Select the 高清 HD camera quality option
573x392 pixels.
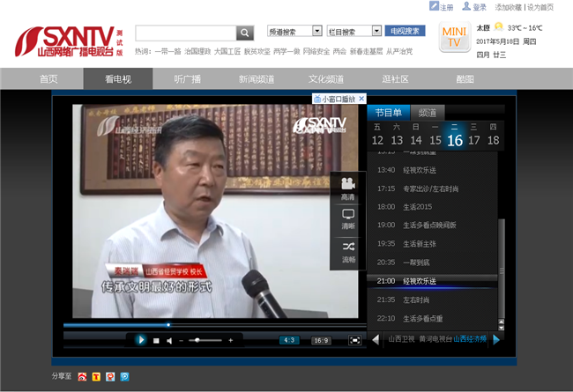point(348,189)
